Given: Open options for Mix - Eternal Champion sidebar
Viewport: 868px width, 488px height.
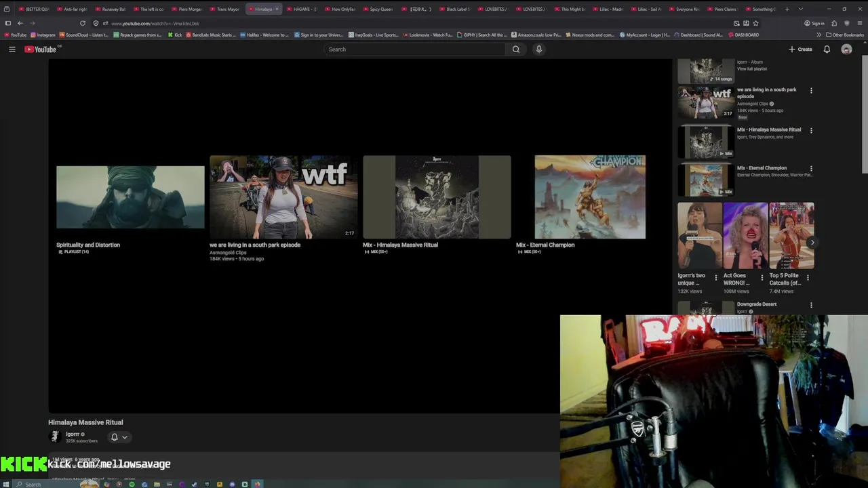Looking at the screenshot, I should (x=811, y=169).
